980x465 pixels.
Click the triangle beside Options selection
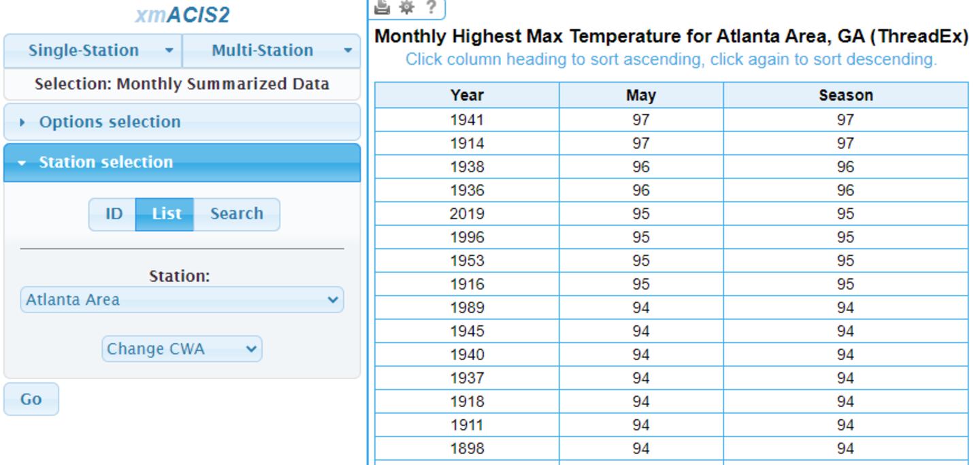tap(23, 123)
